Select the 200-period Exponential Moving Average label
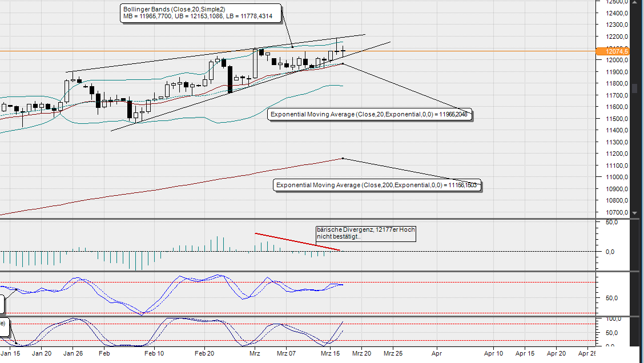 [377, 185]
